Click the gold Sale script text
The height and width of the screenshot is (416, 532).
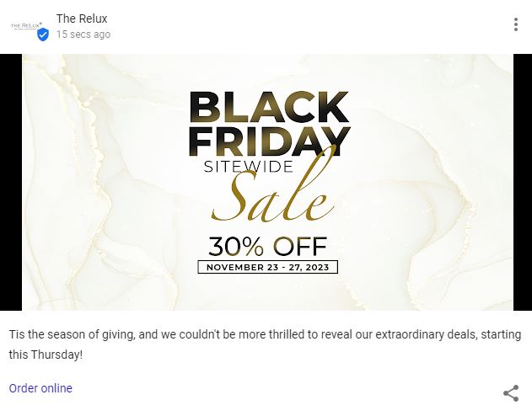[270, 200]
